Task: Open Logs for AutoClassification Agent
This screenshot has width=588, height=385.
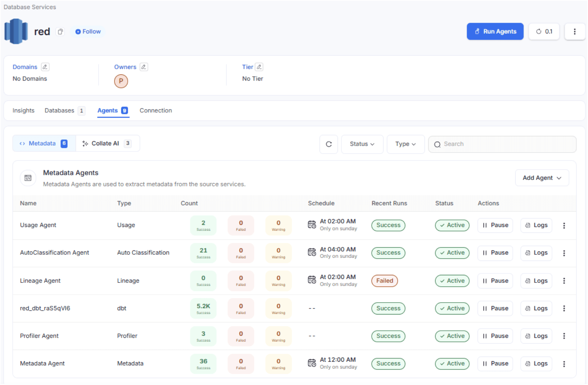Action: coord(536,253)
